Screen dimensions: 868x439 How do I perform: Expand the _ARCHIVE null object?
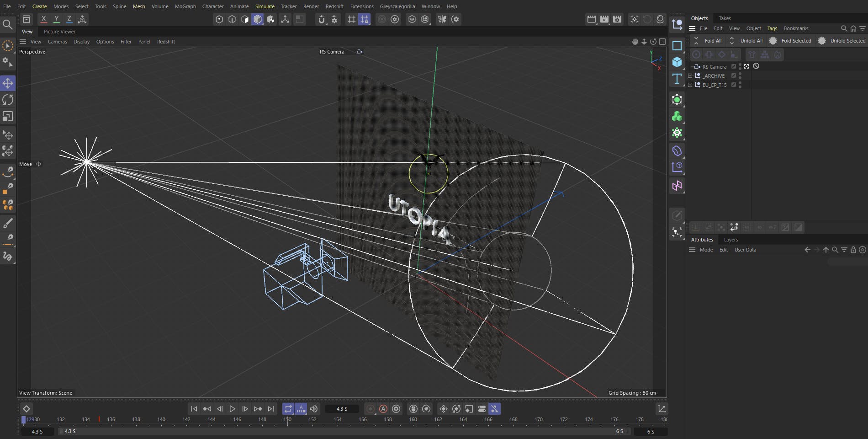click(690, 76)
